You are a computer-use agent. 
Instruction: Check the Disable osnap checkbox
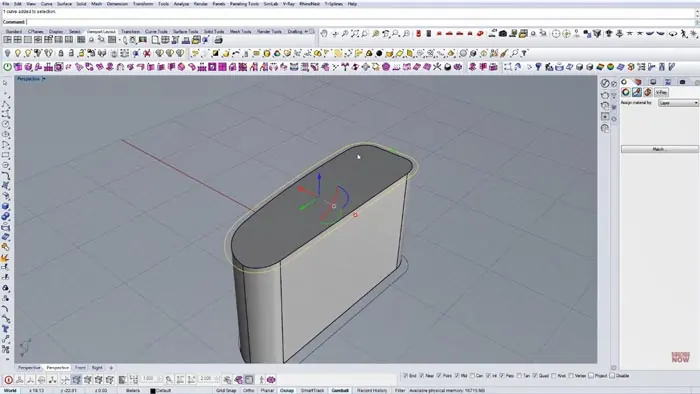(x=612, y=376)
